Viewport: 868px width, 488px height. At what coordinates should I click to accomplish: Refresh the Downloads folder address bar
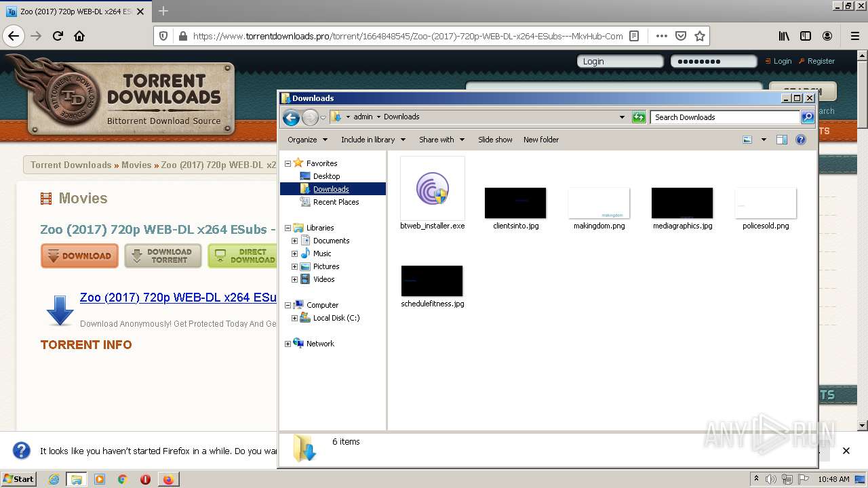pyautogui.click(x=639, y=117)
